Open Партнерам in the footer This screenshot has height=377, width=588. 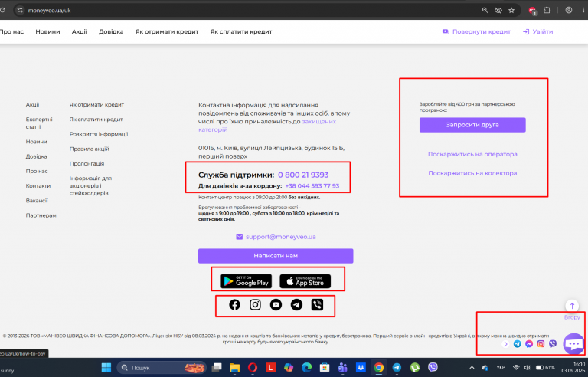coord(41,215)
